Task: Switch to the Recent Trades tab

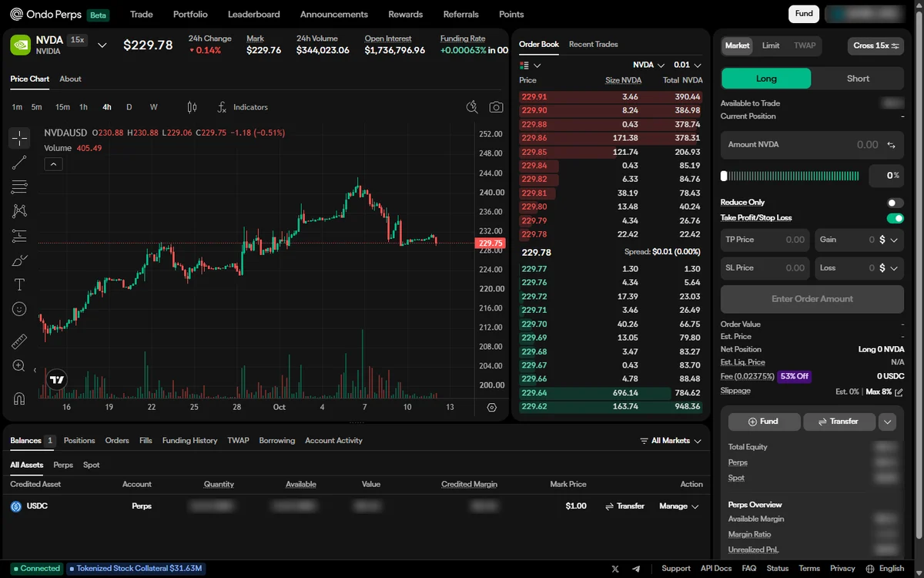Action: (593, 45)
